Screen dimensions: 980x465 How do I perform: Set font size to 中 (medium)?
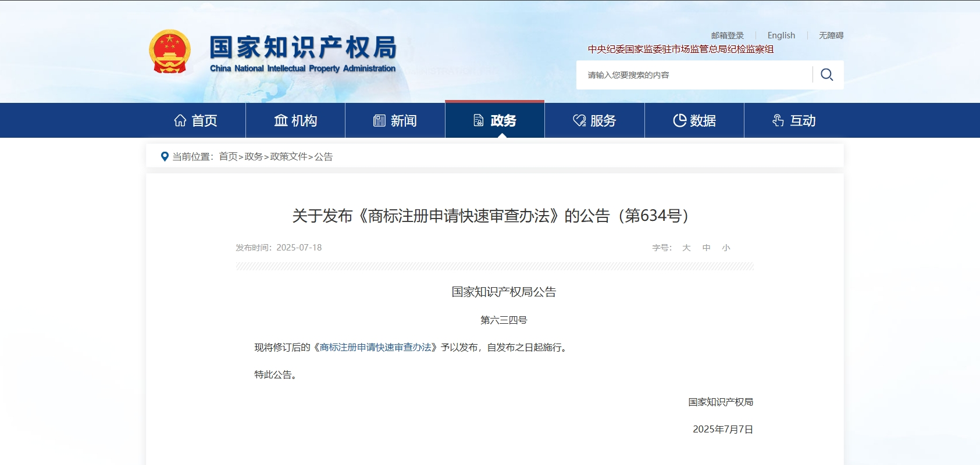pos(706,248)
